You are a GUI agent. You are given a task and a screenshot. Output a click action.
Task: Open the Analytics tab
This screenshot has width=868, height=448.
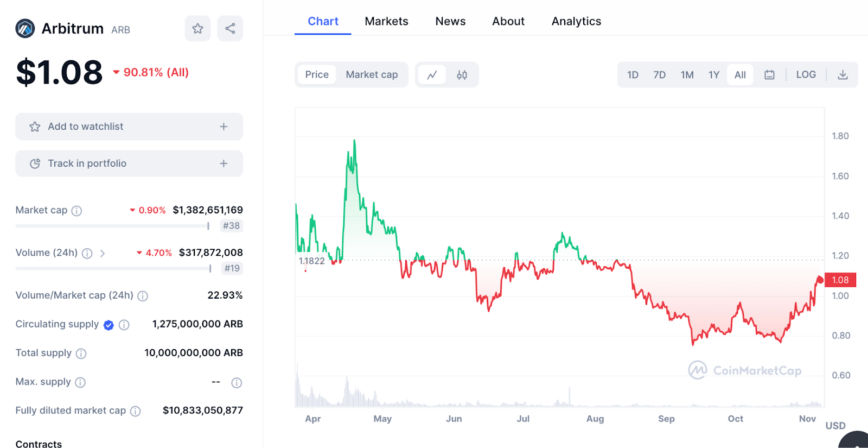click(x=576, y=21)
